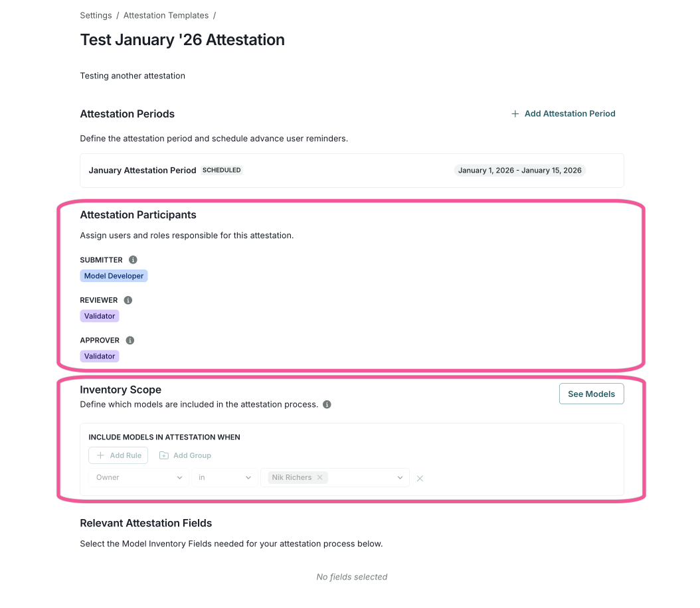Click the plus icon on Add Attestation Period

[515, 114]
